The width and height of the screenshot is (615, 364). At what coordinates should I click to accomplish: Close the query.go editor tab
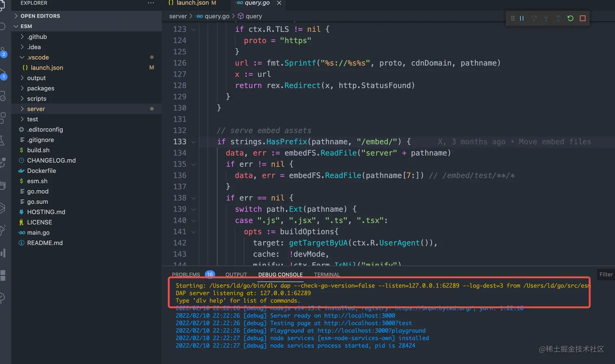tap(279, 3)
